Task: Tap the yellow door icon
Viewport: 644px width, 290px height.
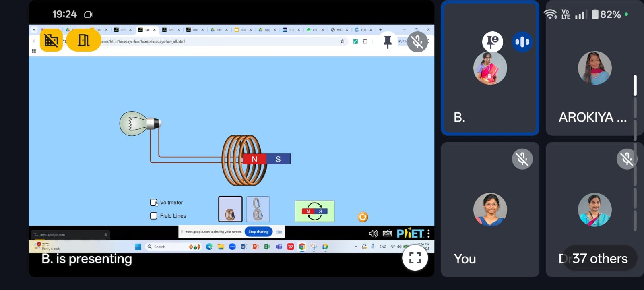Action: click(83, 40)
